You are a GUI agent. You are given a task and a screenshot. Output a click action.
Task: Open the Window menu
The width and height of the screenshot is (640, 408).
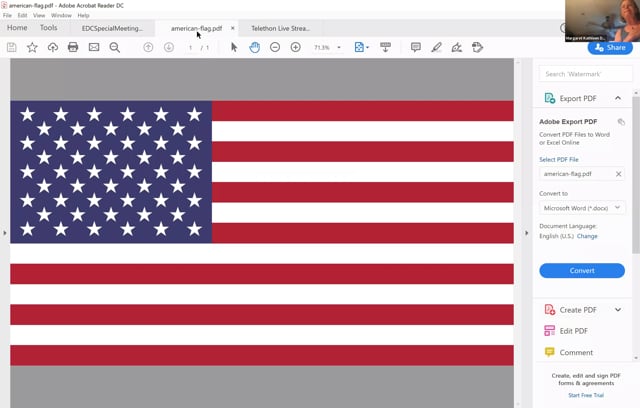pyautogui.click(x=61, y=16)
